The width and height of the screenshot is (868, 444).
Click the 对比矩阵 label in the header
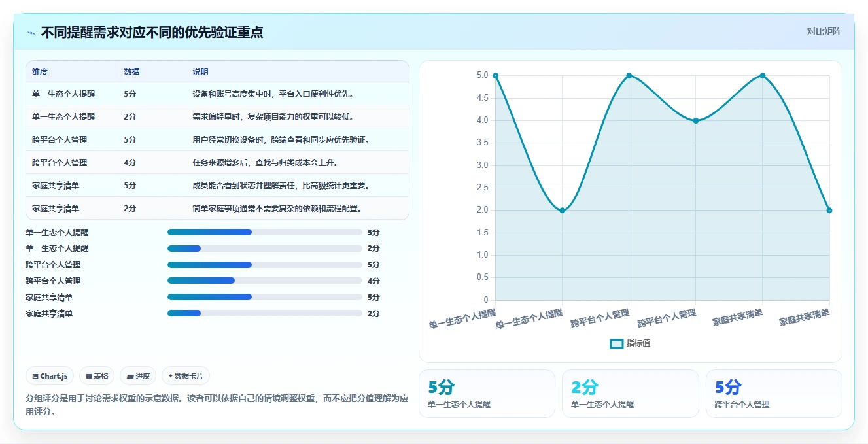point(824,31)
